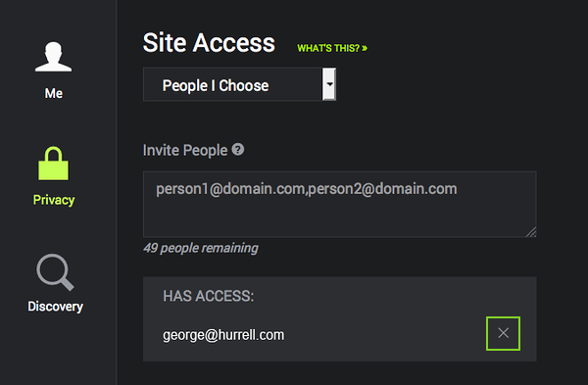Click the george@hurrell.com email entry
This screenshot has height=385, width=588.
(x=223, y=335)
